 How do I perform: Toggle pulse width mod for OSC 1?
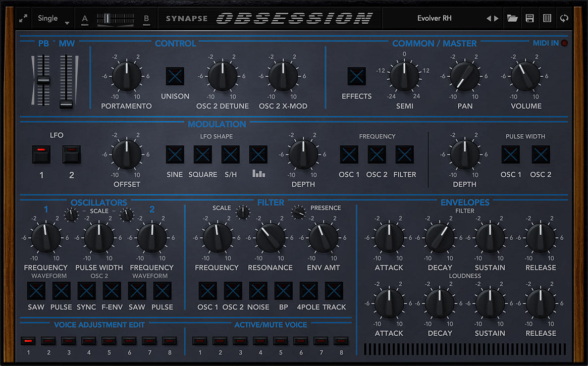(511, 154)
